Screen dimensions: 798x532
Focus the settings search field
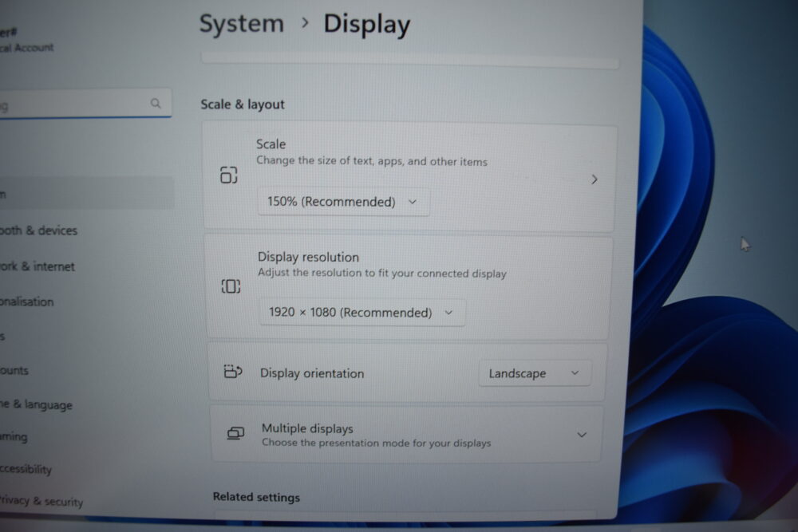tap(85, 104)
